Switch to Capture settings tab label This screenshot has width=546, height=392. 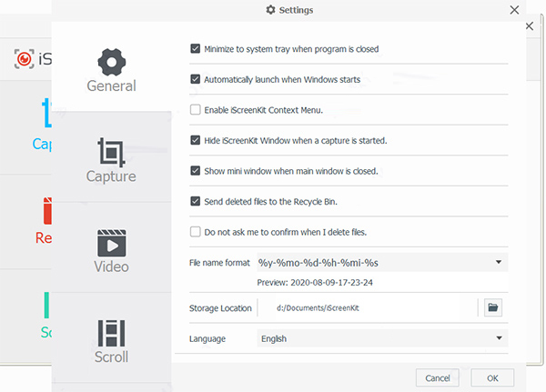coord(111,176)
